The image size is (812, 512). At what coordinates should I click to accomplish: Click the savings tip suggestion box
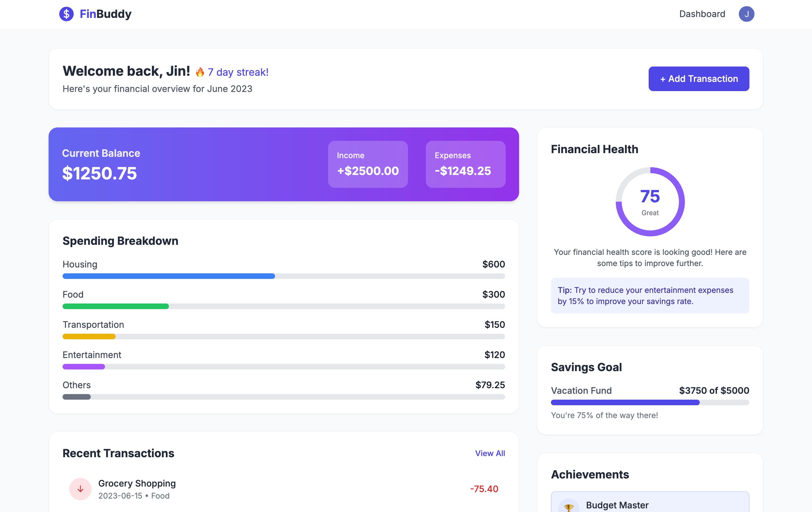(650, 296)
